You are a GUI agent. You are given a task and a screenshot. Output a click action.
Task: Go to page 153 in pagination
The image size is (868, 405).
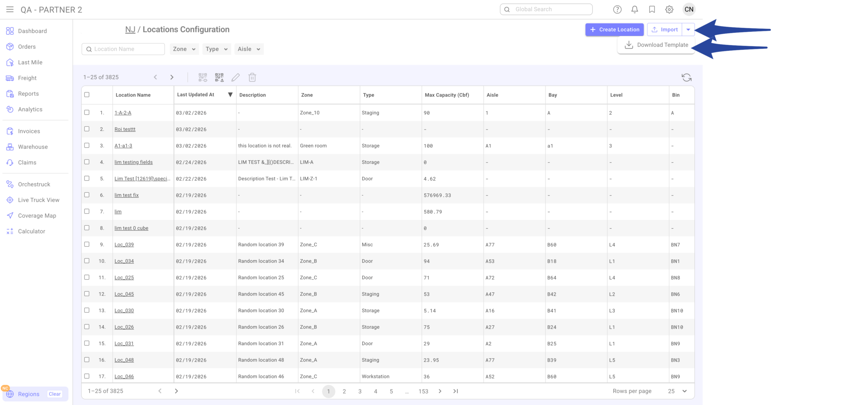pos(423,391)
